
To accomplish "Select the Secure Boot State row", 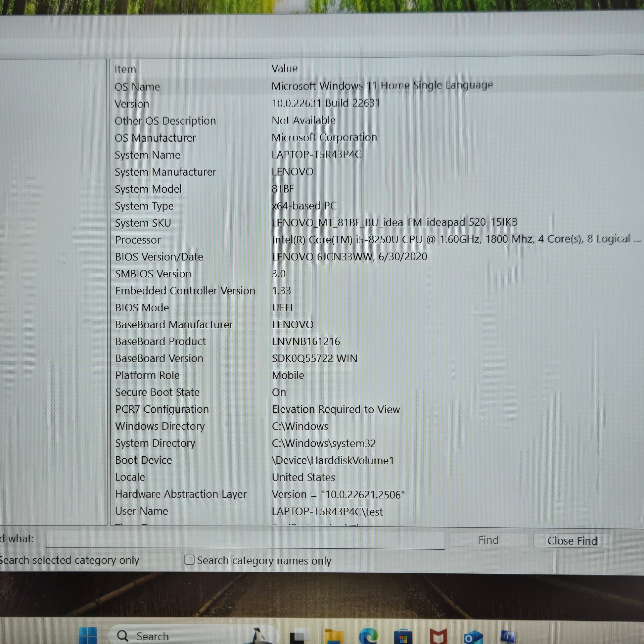I will tap(157, 392).
